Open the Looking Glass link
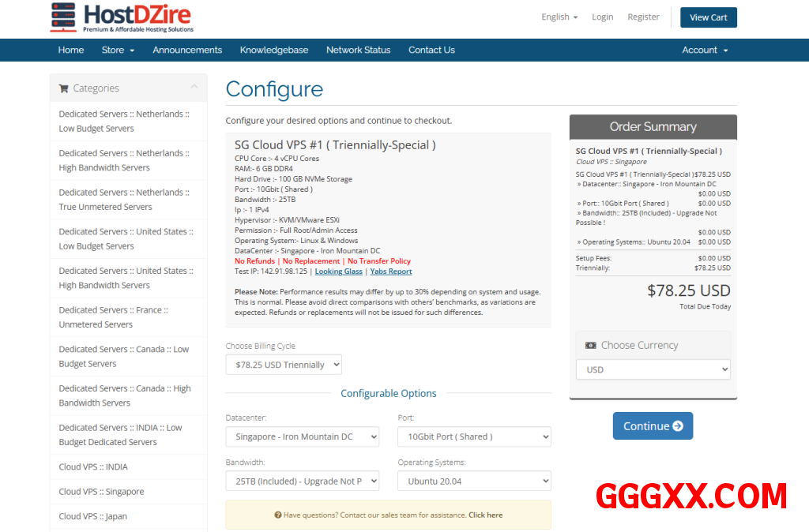809x532 pixels. click(x=338, y=272)
